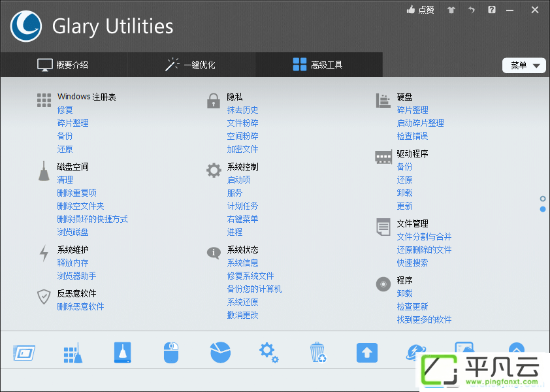Open 服务 link
This screenshot has height=392, width=550.
tap(235, 193)
